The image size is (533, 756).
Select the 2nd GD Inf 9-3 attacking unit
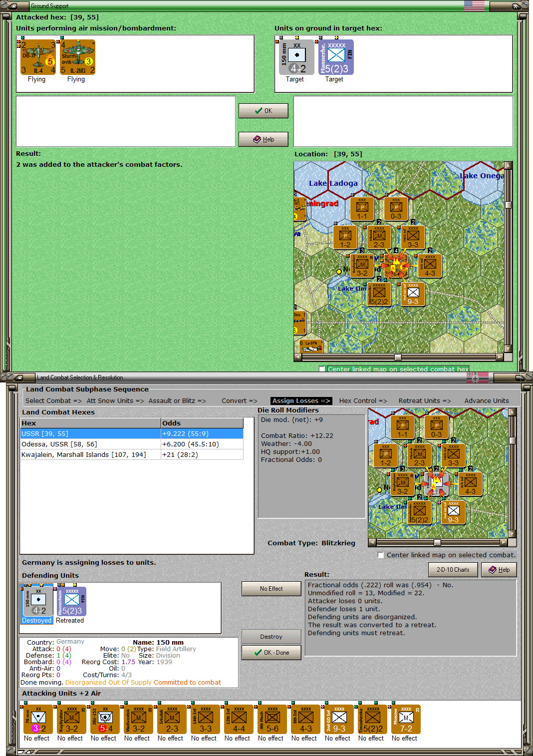tap(338, 719)
